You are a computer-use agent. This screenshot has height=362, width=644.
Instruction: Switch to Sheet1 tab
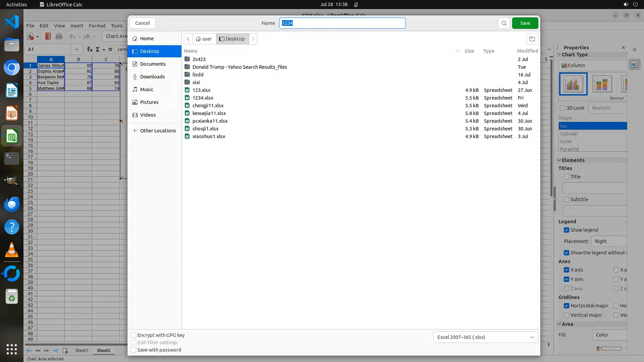click(x=82, y=350)
